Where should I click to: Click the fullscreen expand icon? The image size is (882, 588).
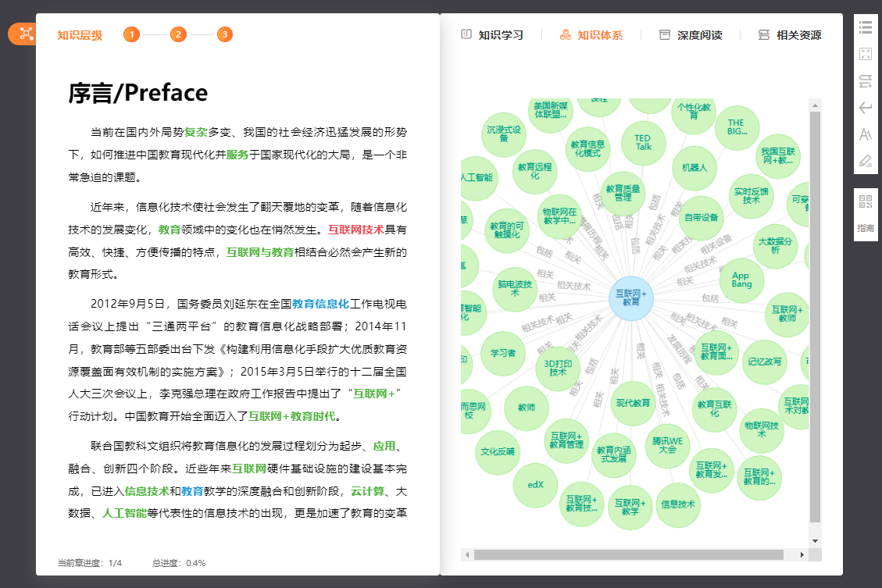(x=865, y=54)
